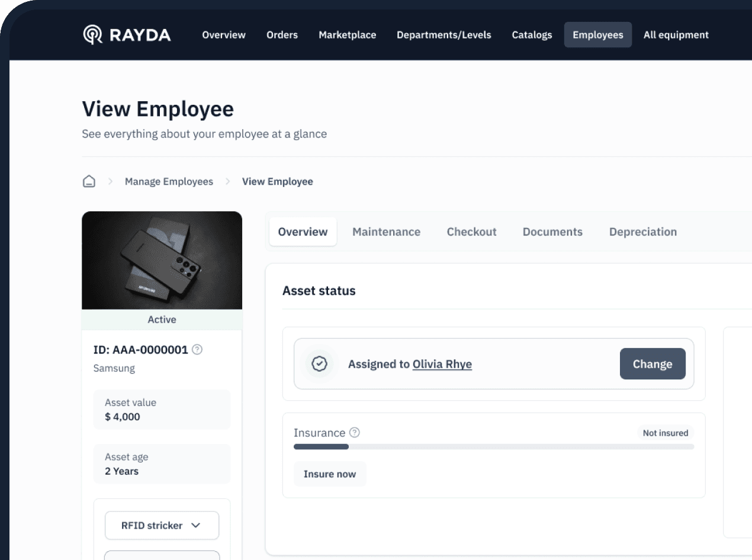Open the Olivia Rhye profile link
The image size is (752, 560).
pyautogui.click(x=442, y=364)
